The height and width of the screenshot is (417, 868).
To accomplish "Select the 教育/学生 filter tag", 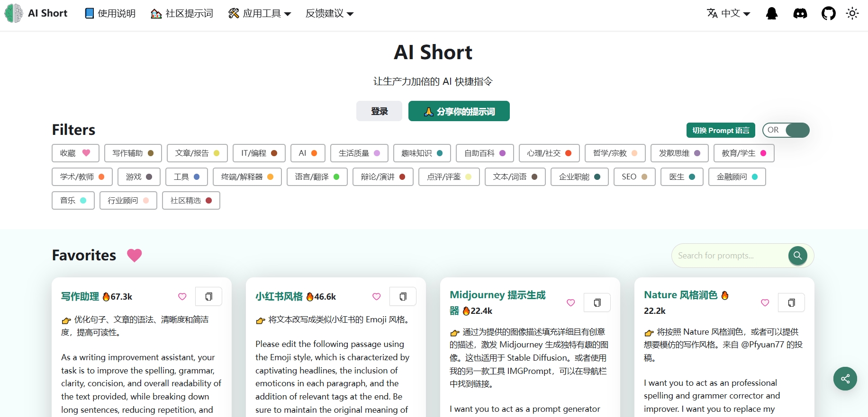I will tap(744, 153).
